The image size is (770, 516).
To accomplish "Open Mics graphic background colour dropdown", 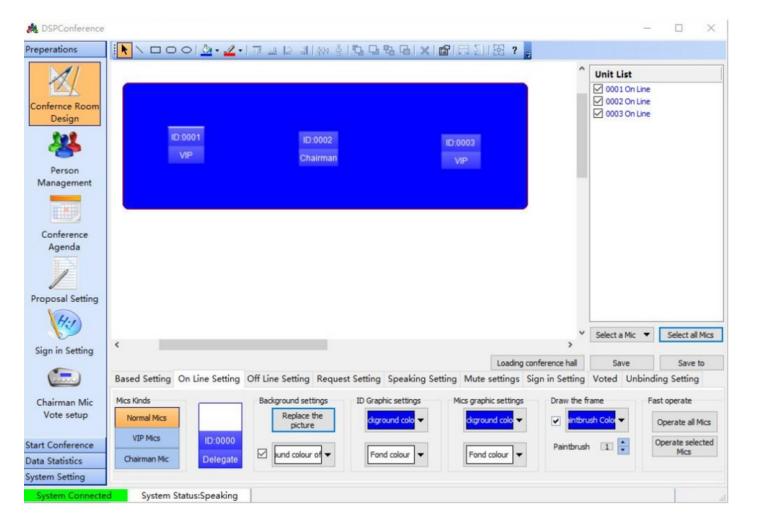I will click(x=517, y=420).
